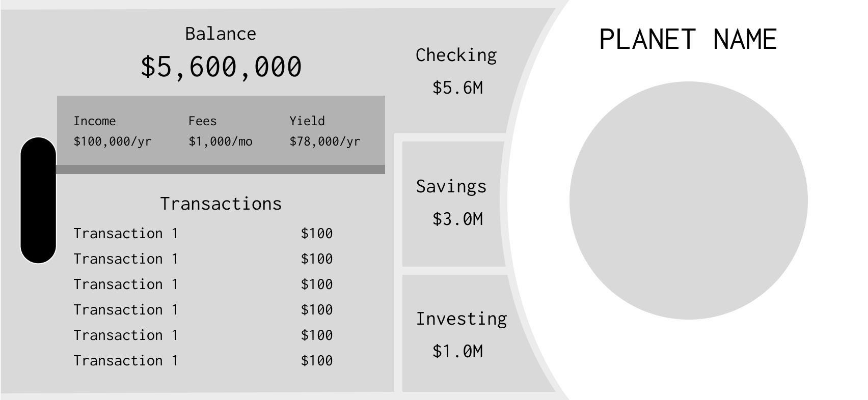Screen dimensions: 868x400
Task: Open the fourth Transaction 1 row
Action: 203,310
